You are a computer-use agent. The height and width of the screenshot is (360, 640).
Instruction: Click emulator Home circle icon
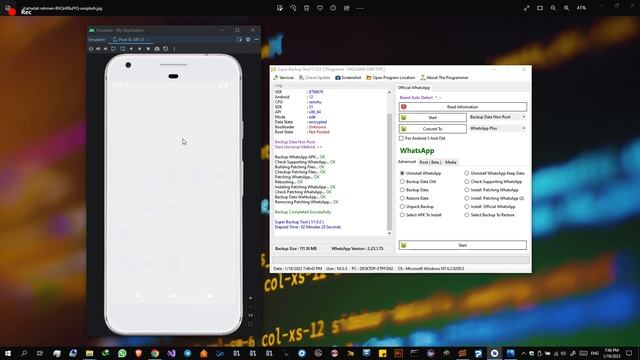tap(140, 49)
